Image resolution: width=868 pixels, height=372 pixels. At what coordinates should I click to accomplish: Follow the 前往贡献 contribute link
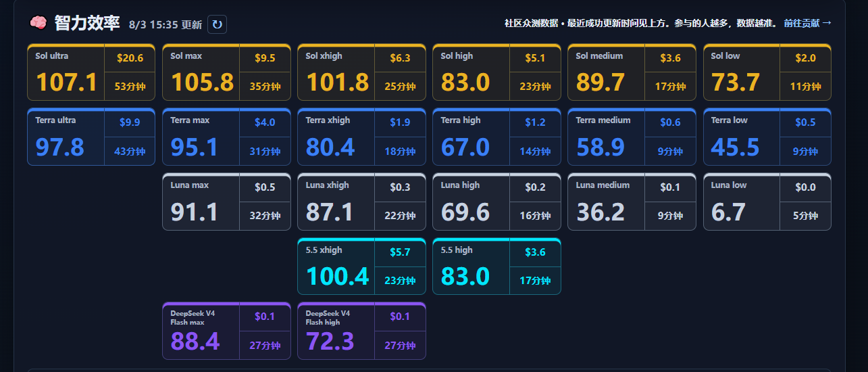point(808,23)
